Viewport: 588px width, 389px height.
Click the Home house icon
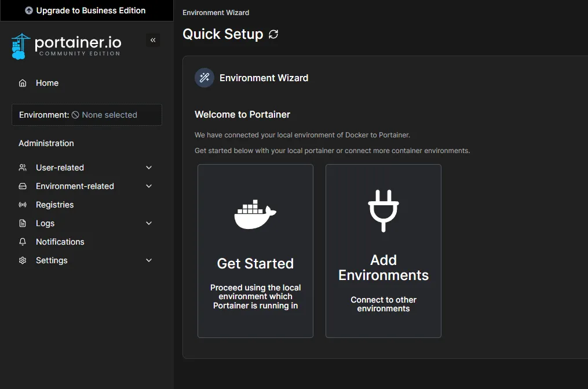[x=23, y=83]
